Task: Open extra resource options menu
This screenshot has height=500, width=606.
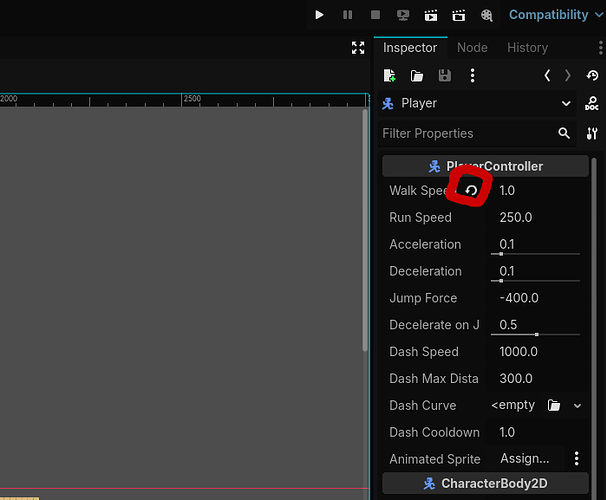Action: coord(472,75)
